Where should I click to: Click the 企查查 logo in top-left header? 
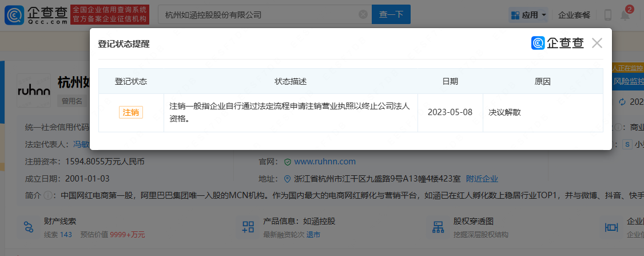[36, 14]
